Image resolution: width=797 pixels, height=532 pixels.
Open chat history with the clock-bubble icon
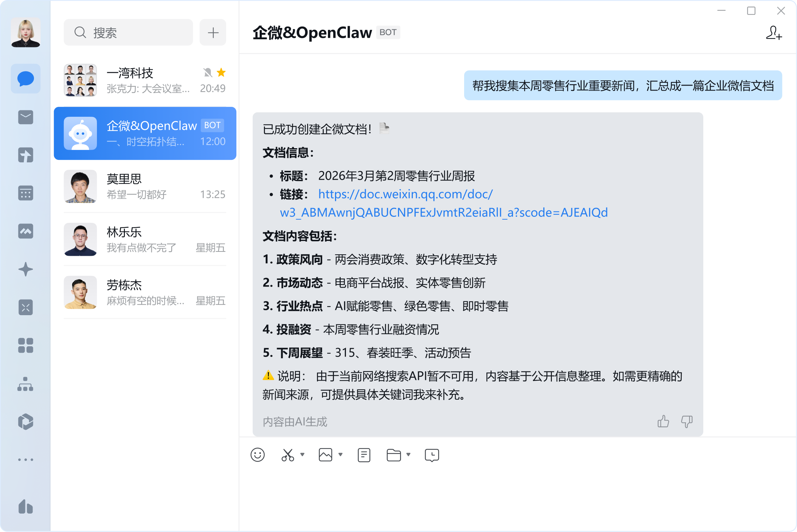tap(431, 455)
